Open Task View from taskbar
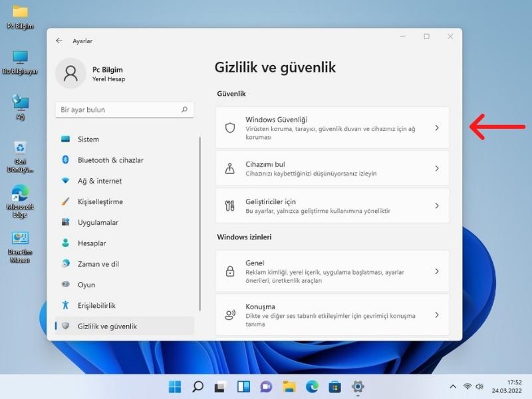Viewport: 532px width, 399px height. coord(221,386)
